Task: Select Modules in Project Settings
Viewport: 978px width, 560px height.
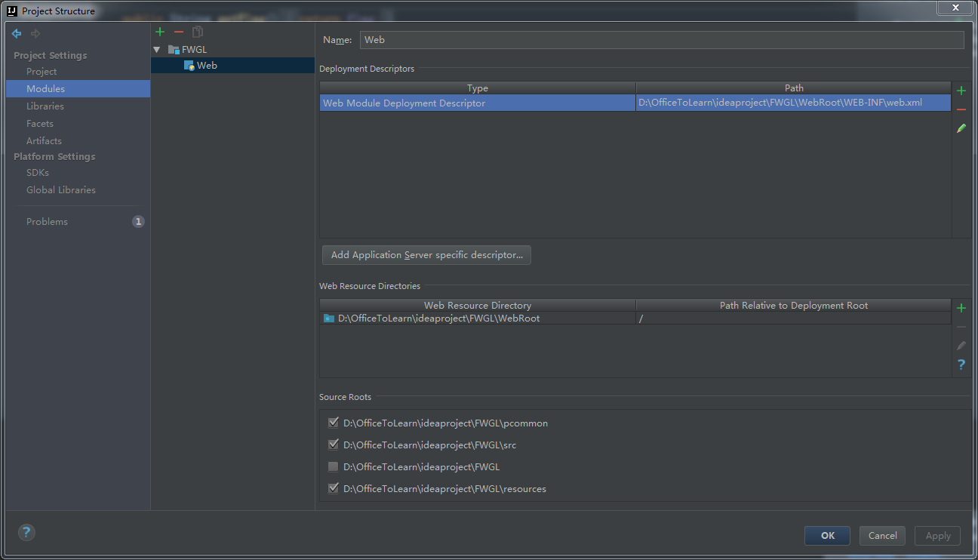Action: (x=78, y=89)
